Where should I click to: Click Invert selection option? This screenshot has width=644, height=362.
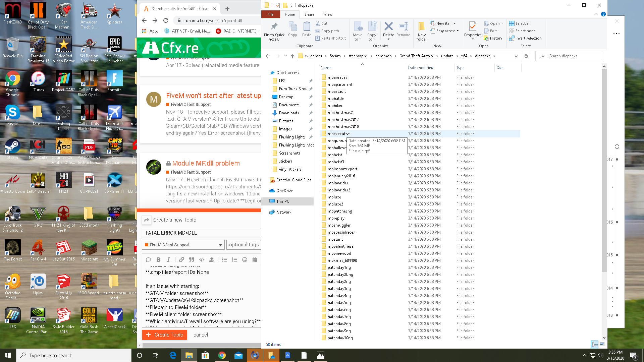(x=528, y=38)
